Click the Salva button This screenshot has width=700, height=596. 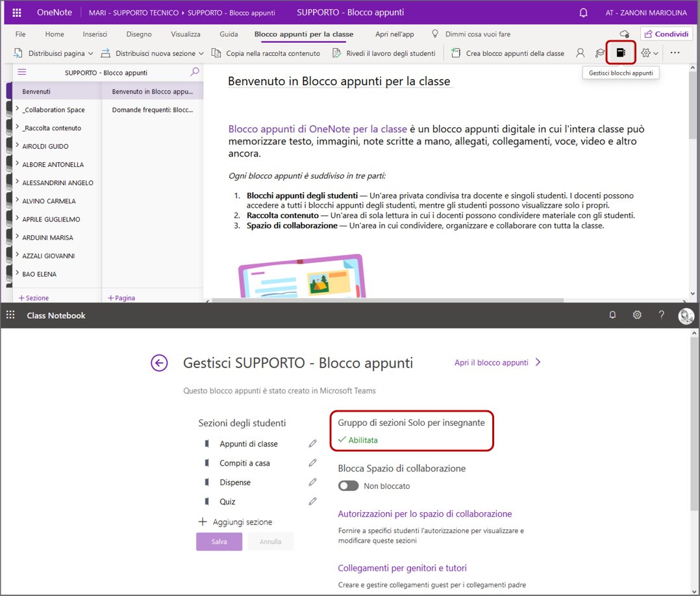pos(219,541)
